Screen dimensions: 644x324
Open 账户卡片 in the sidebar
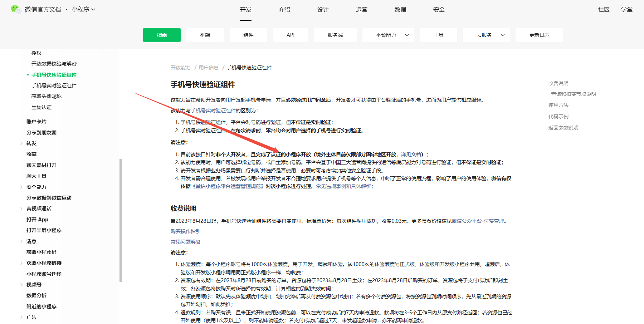[x=36, y=122]
